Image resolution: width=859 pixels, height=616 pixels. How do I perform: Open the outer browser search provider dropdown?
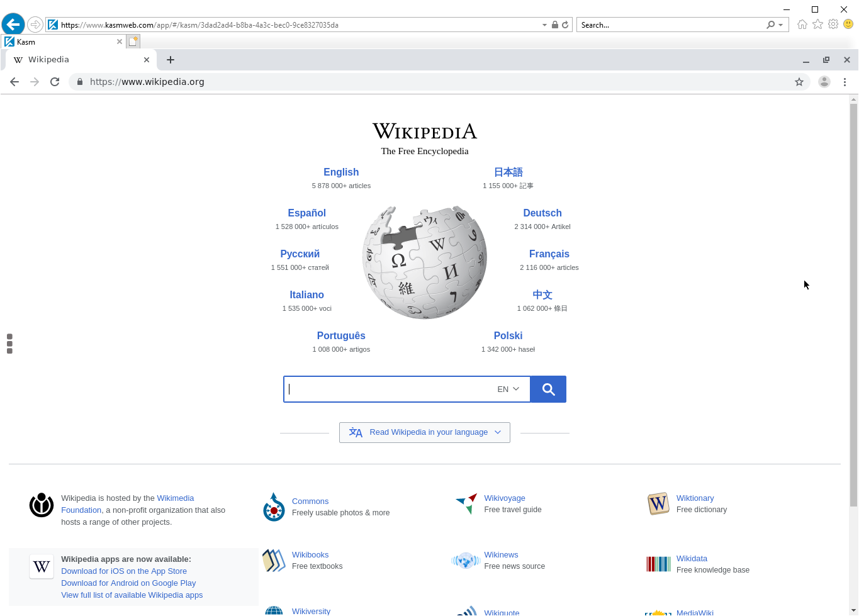(x=780, y=25)
